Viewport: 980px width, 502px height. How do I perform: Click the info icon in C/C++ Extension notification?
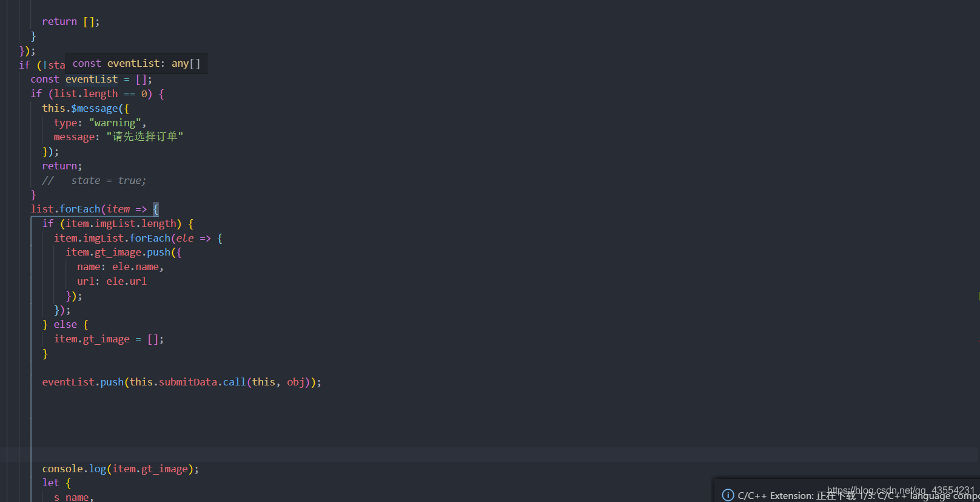(728, 495)
